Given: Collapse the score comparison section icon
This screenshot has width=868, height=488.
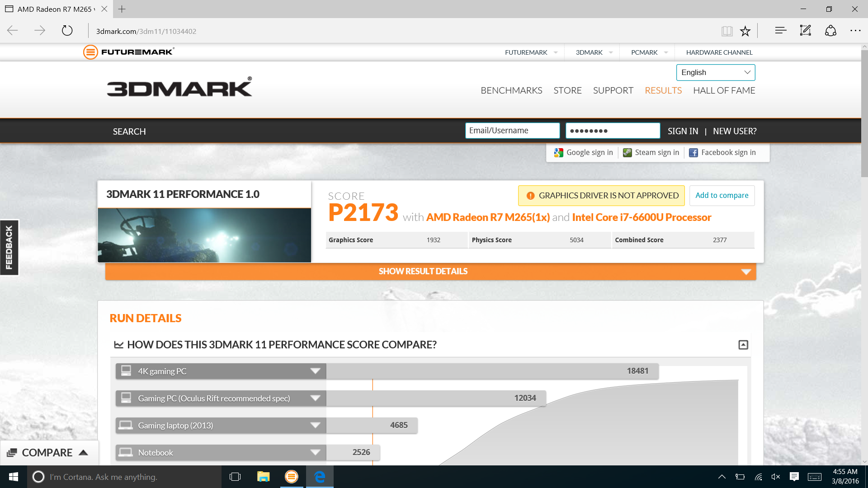Looking at the screenshot, I should click(743, 345).
